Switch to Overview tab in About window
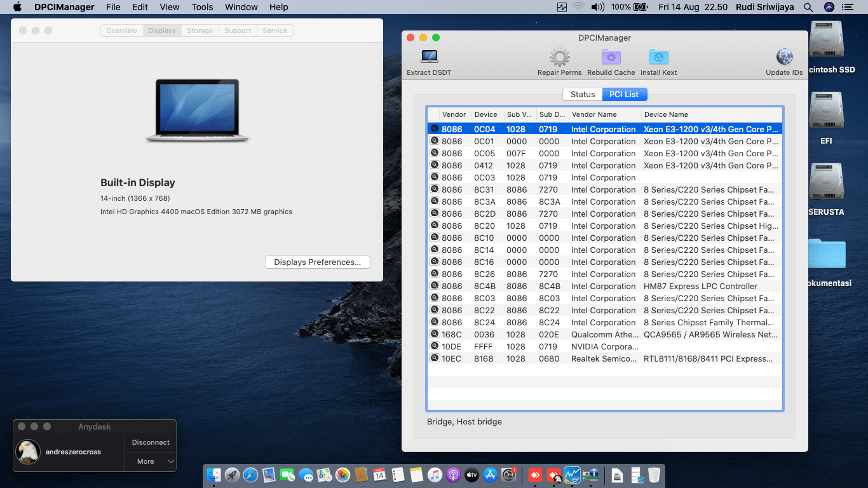 click(121, 30)
